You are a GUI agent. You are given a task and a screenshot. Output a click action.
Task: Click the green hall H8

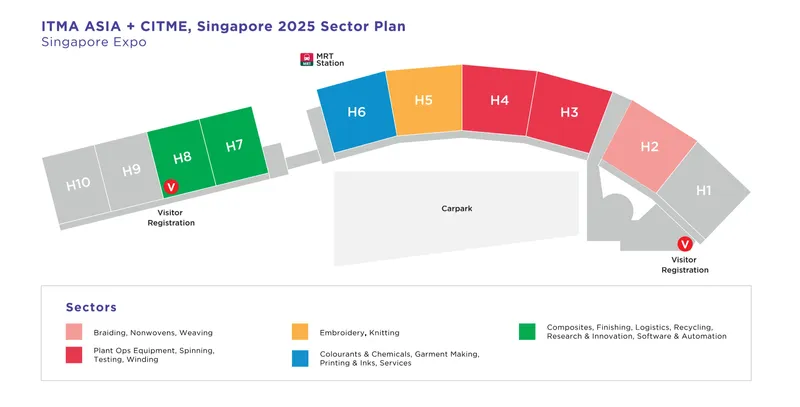[182, 158]
